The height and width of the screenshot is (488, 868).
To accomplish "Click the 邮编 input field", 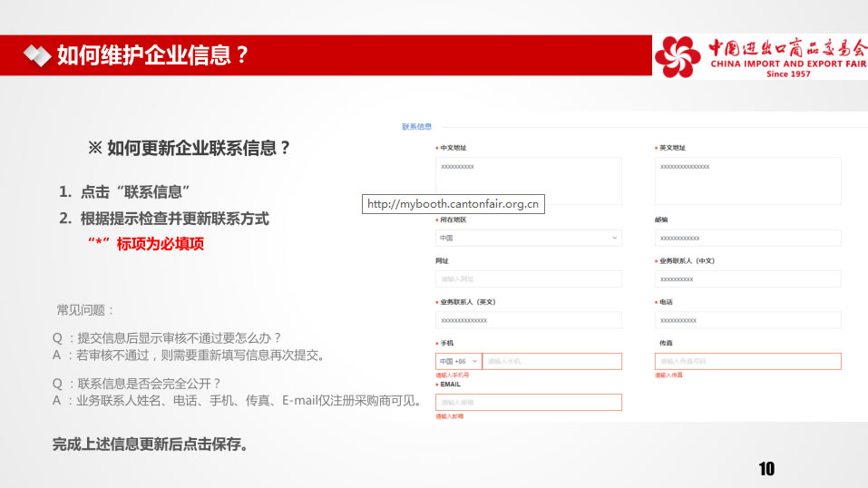I will (747, 238).
